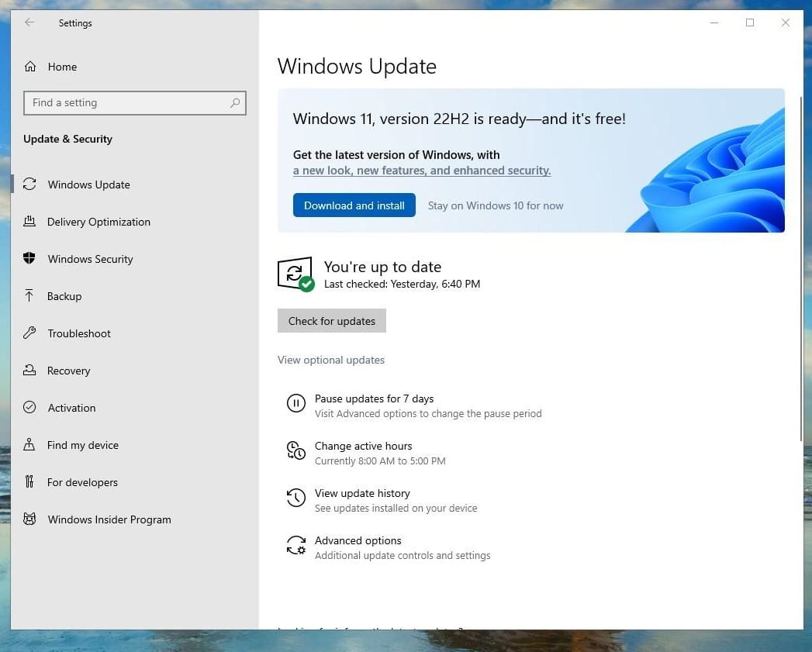Choose Stay on Windows 10 for now
This screenshot has width=812, height=652.
(496, 205)
